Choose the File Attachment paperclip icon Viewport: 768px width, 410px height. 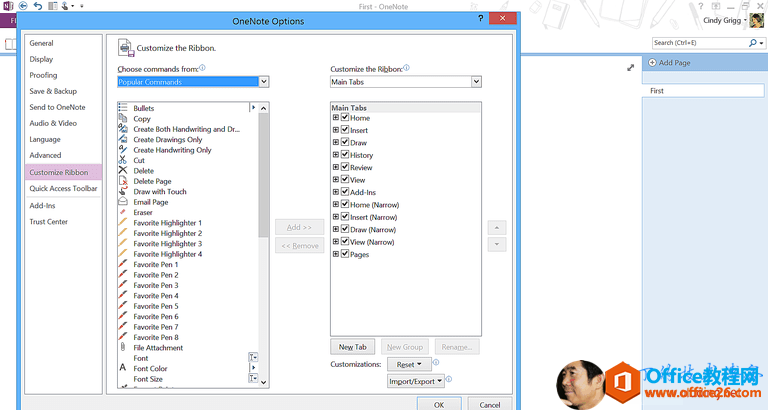[123, 348]
